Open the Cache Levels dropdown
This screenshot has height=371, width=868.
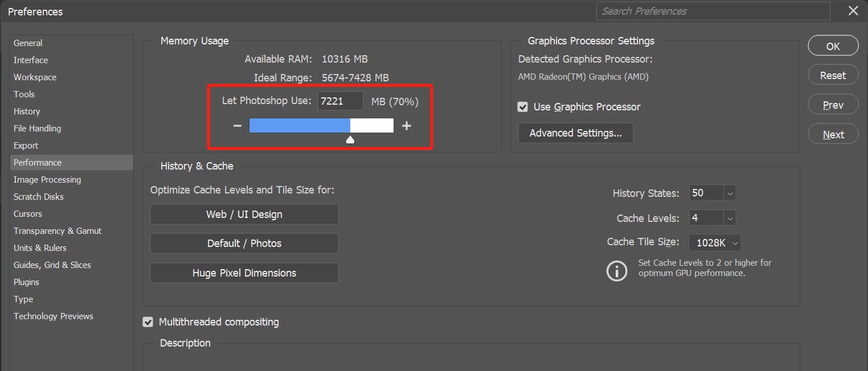click(730, 218)
